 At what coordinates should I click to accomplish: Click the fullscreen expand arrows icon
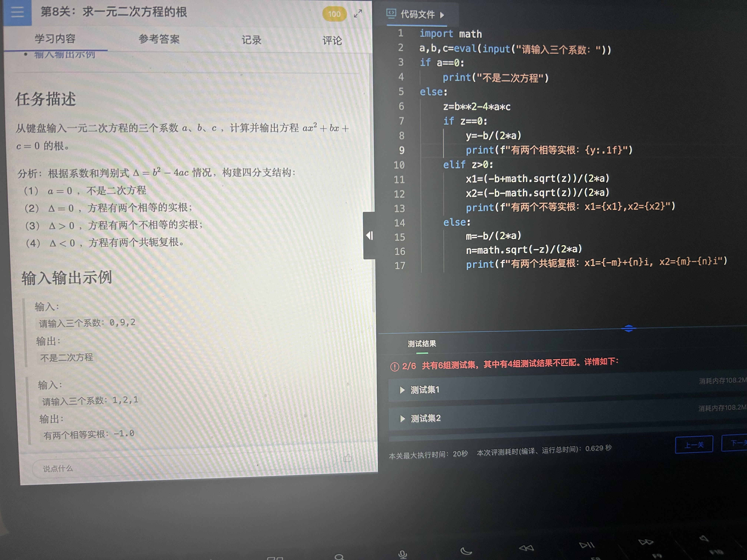click(x=358, y=14)
